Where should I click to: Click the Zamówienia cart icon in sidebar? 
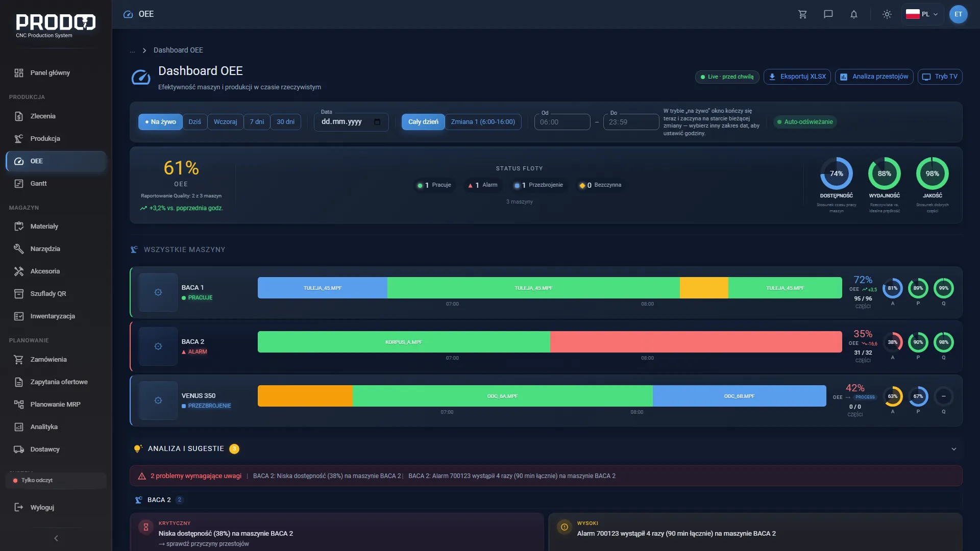(19, 360)
